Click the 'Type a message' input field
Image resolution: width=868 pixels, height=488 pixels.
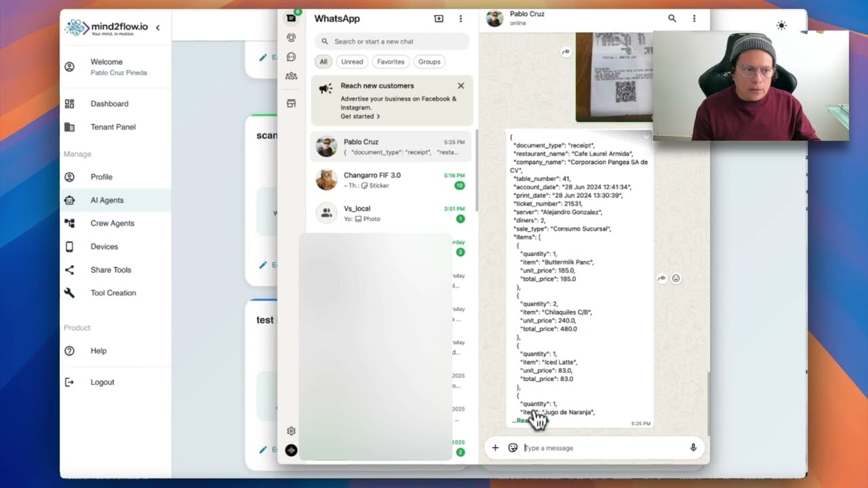(x=604, y=448)
